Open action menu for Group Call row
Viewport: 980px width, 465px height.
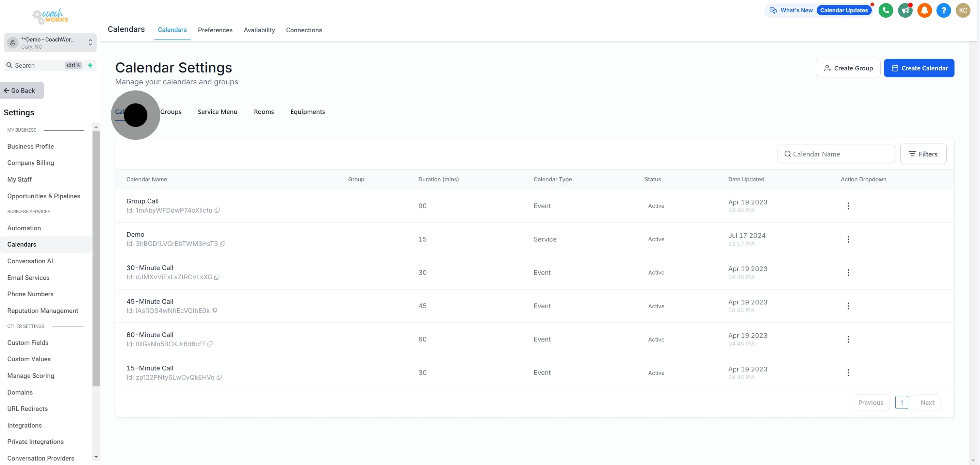click(x=848, y=206)
